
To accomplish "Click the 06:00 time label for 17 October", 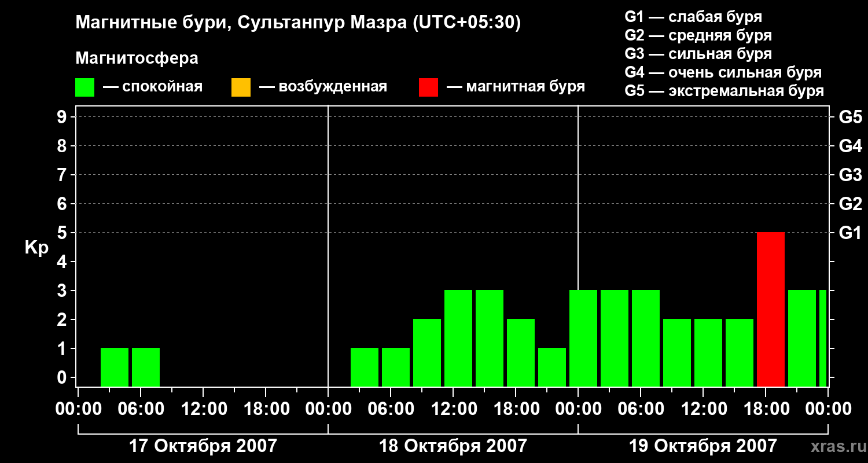I will point(141,409).
